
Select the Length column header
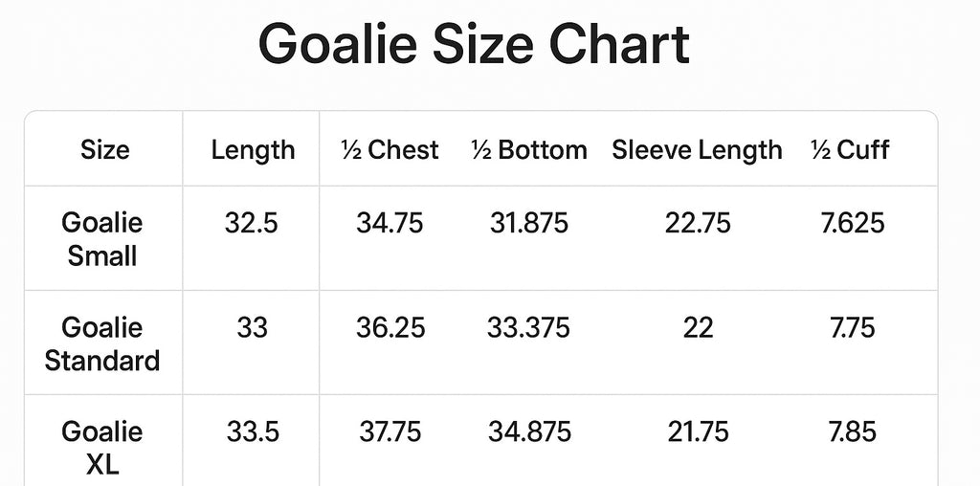click(253, 150)
